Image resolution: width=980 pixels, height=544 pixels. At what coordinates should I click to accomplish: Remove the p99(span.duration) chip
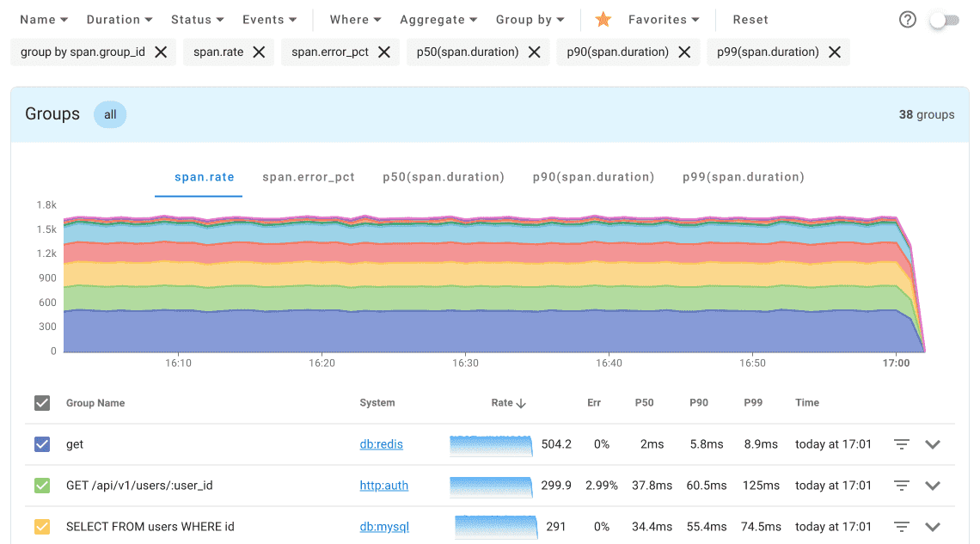[x=834, y=52]
